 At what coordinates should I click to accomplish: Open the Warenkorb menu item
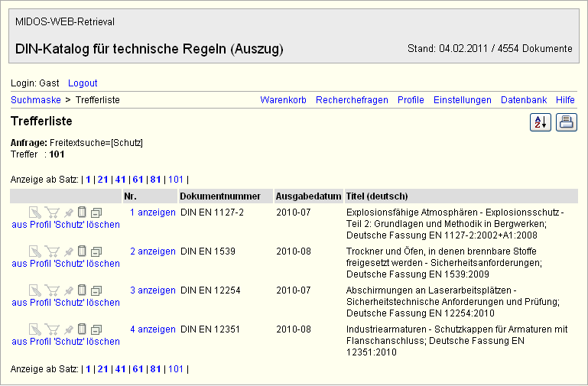(283, 100)
